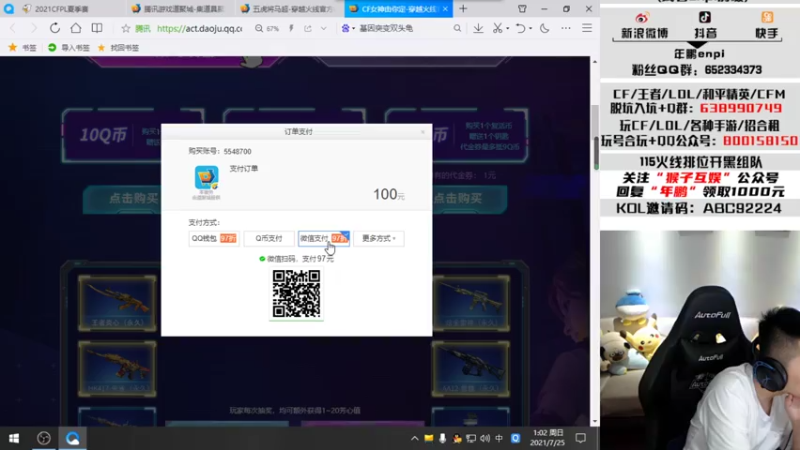Click the search magnifier in search box
Viewport: 800px width, 450px height.
(x=457, y=29)
